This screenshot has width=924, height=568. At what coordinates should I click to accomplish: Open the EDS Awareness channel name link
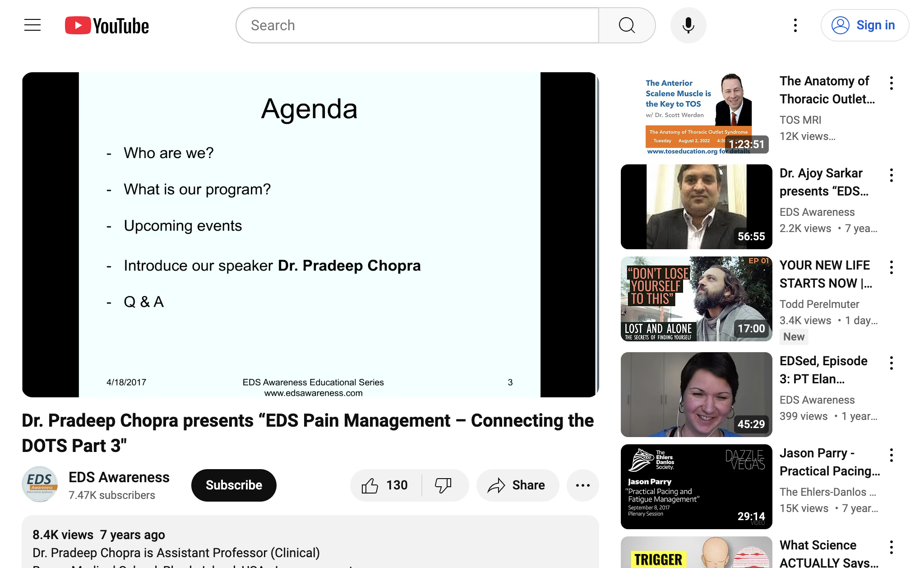click(x=119, y=477)
